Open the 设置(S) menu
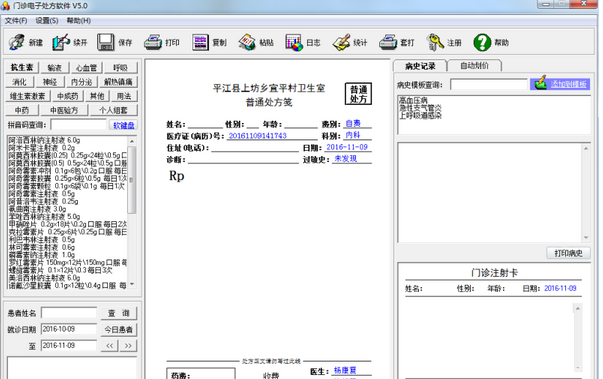603x379 pixels. (x=47, y=21)
